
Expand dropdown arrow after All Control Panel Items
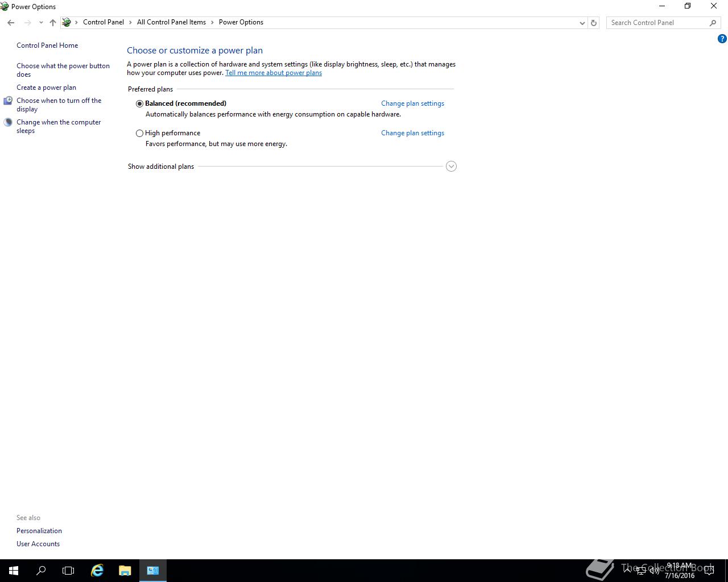(x=212, y=22)
